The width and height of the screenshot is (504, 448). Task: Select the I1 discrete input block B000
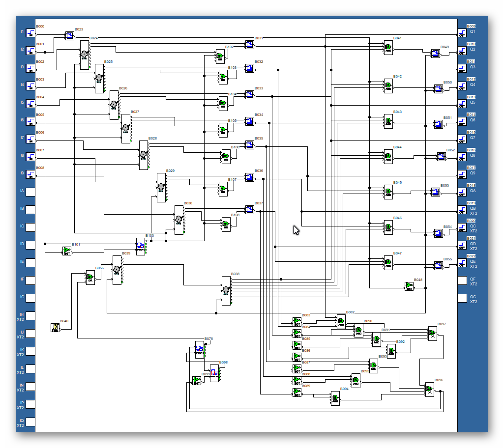30,33
